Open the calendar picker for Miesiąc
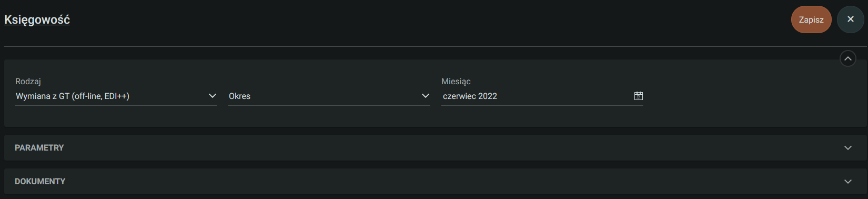Image resolution: width=868 pixels, height=199 pixels. click(x=638, y=96)
